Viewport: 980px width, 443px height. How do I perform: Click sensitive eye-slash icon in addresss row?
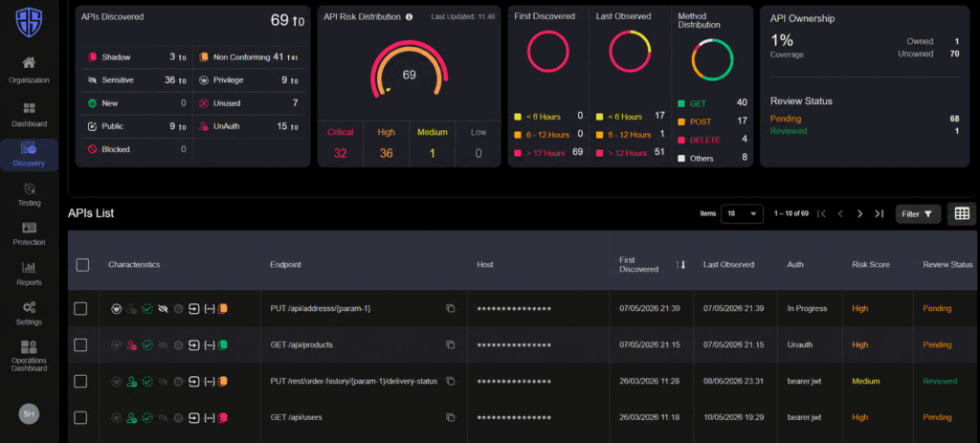163,309
